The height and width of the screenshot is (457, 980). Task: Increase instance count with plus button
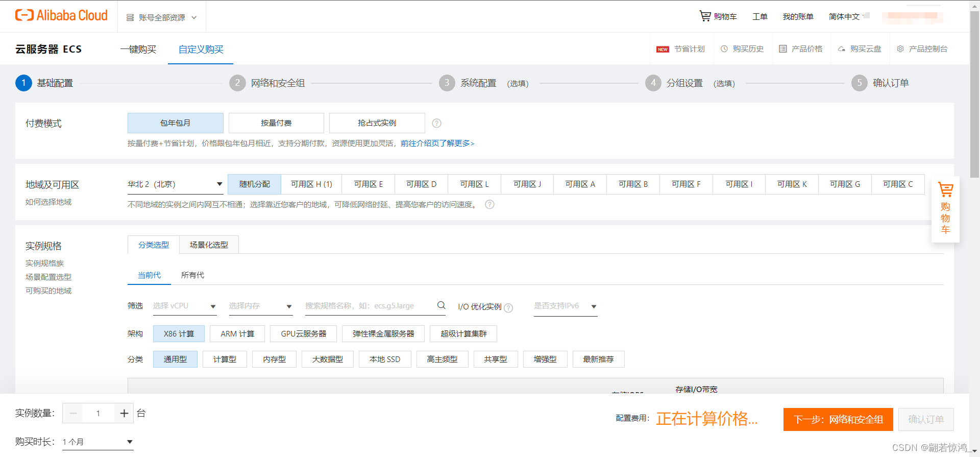(x=124, y=413)
